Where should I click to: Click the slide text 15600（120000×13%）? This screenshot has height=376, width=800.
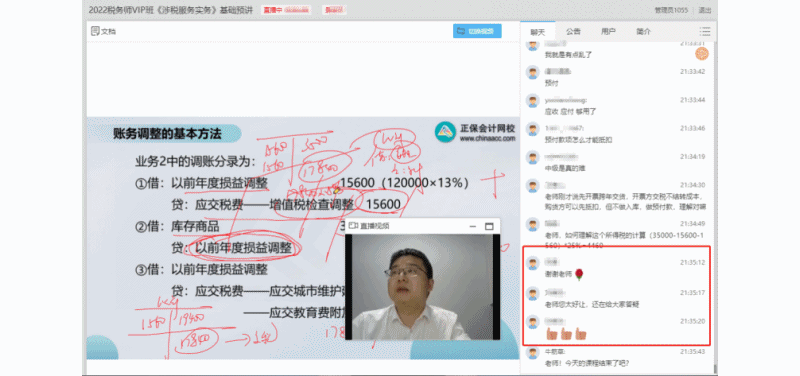point(404,183)
